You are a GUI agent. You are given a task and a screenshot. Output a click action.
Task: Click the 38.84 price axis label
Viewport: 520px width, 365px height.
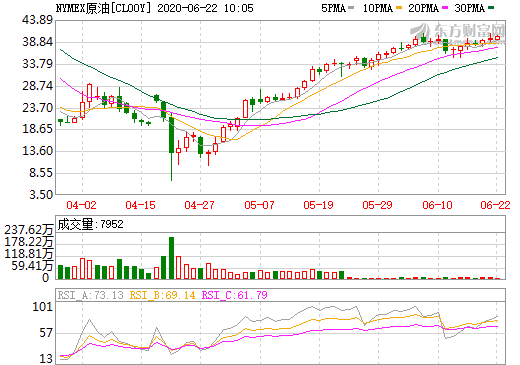pyautogui.click(x=38, y=42)
